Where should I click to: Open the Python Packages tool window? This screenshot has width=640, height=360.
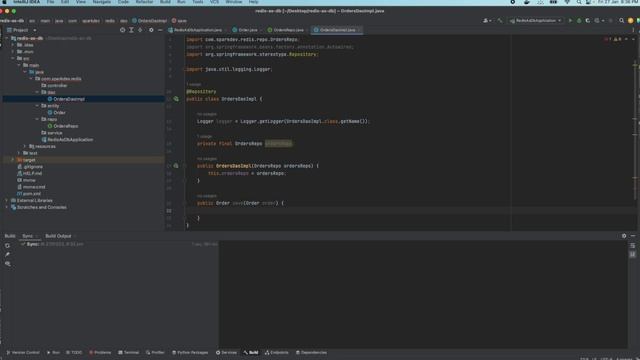point(190,352)
